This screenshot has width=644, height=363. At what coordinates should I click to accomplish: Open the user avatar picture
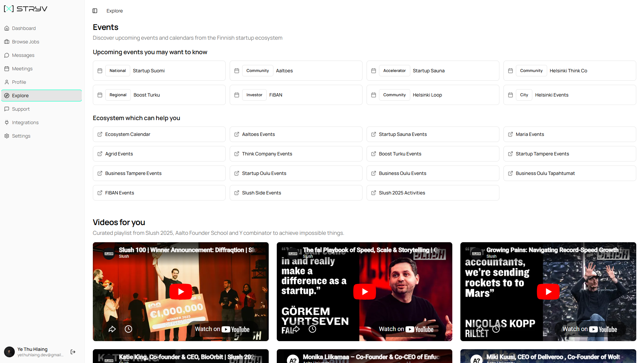(9, 352)
